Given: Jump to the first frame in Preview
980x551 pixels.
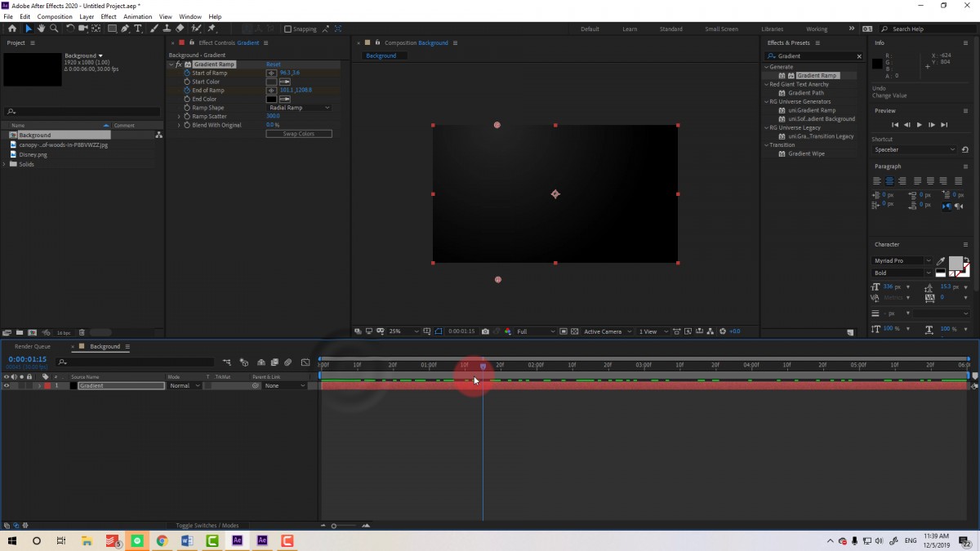Looking at the screenshot, I should click(x=895, y=125).
